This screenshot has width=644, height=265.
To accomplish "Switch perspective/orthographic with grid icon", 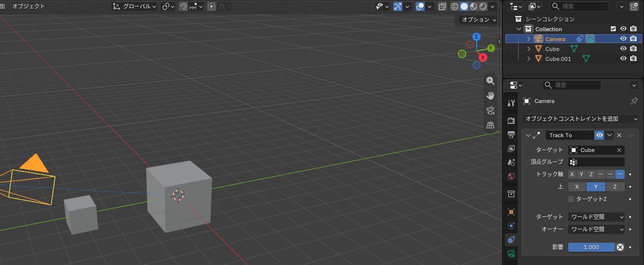I will [490, 125].
